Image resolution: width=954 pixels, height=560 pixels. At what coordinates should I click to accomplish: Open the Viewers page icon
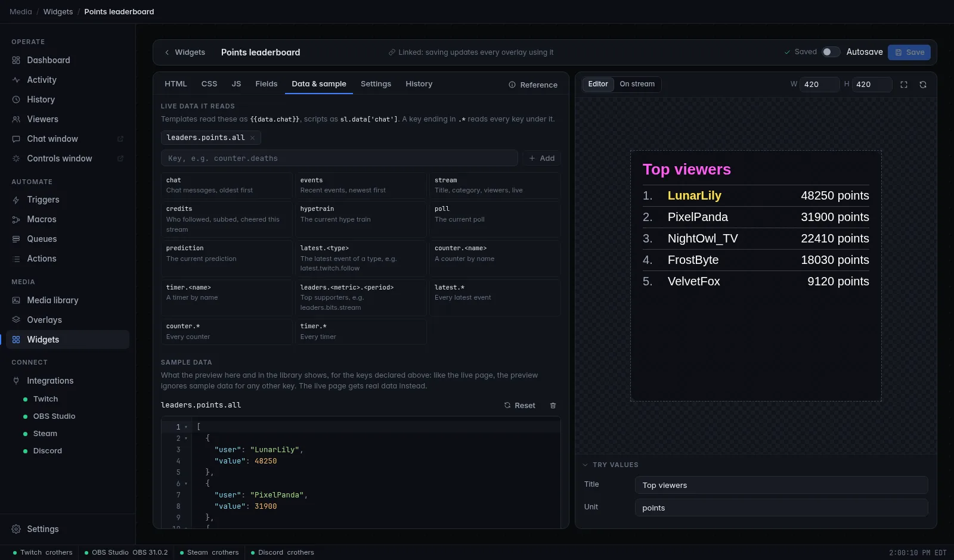click(x=16, y=119)
